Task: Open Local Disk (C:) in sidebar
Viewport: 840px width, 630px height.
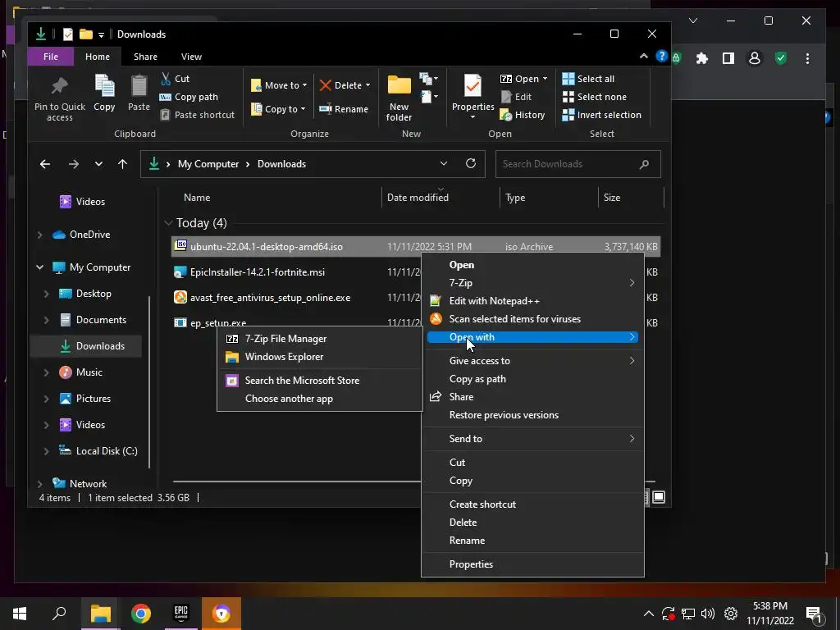Action: (107, 451)
